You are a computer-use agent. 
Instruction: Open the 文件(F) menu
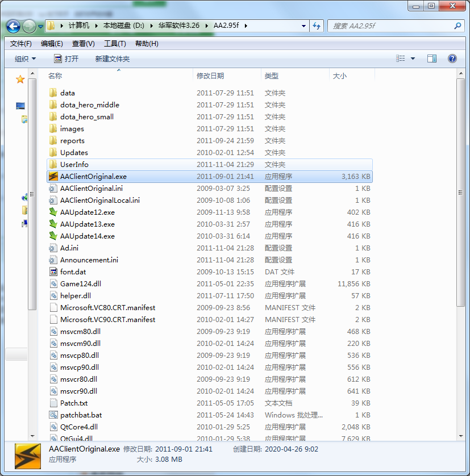[21, 44]
